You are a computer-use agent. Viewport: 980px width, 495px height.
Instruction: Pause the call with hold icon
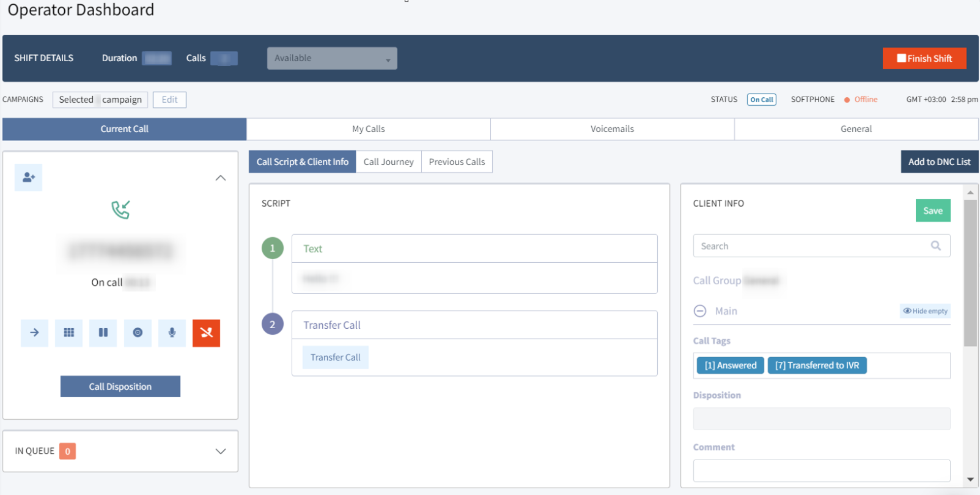coord(103,332)
